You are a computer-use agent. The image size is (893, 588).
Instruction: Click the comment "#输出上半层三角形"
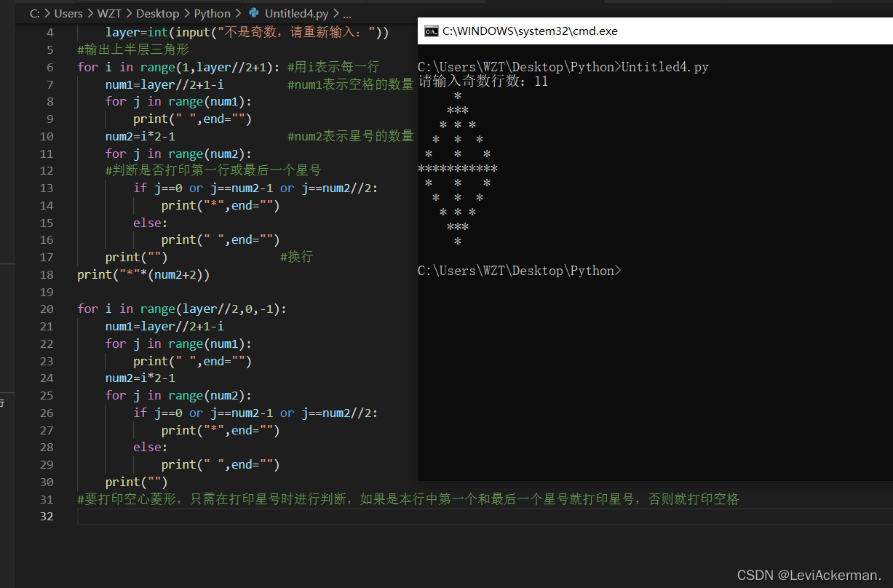click(x=133, y=49)
